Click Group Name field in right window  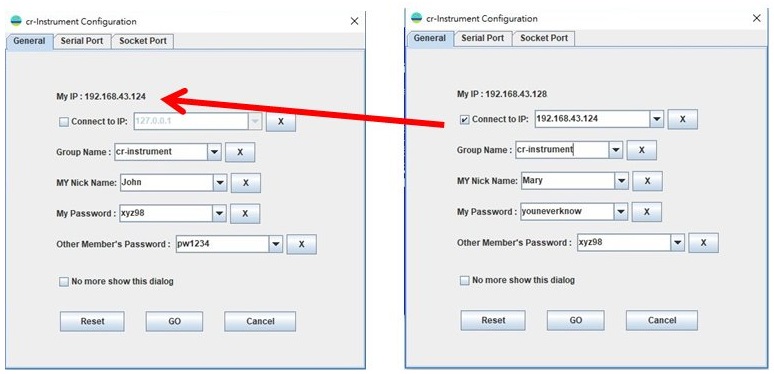[562, 150]
